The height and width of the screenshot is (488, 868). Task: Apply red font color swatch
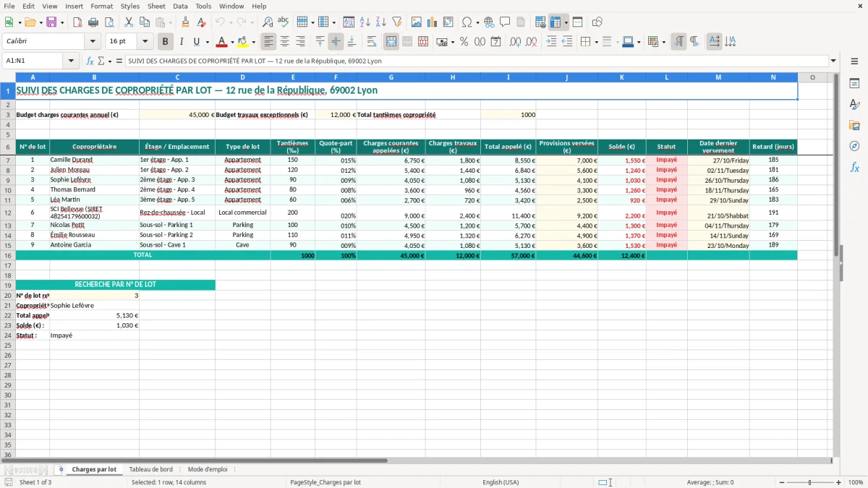click(x=222, y=42)
